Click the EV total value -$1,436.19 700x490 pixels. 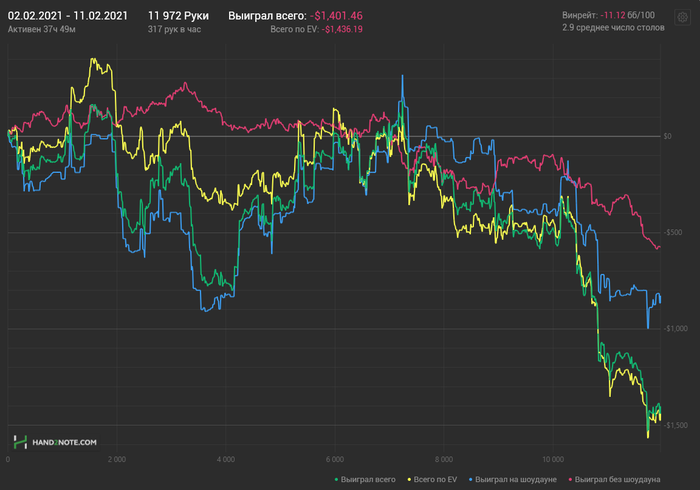tap(343, 30)
